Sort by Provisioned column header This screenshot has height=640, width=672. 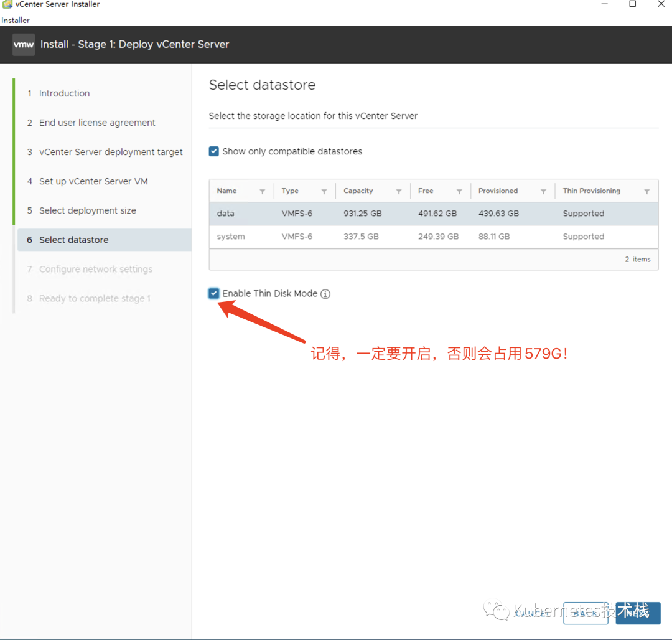(498, 191)
